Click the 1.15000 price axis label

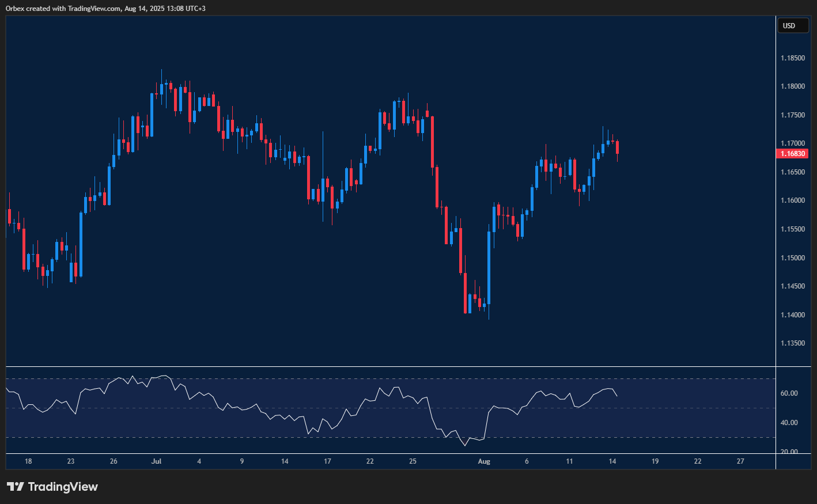point(792,257)
